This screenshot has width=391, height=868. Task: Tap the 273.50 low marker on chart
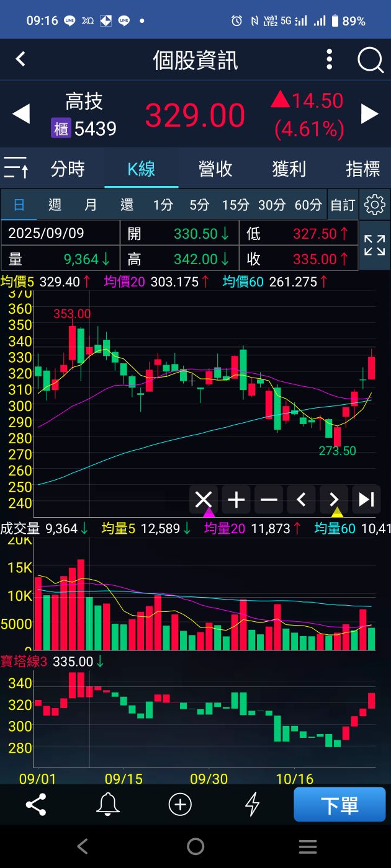click(338, 451)
